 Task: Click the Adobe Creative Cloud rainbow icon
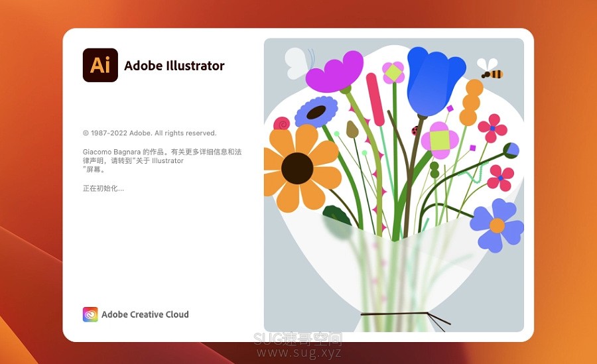[90, 314]
